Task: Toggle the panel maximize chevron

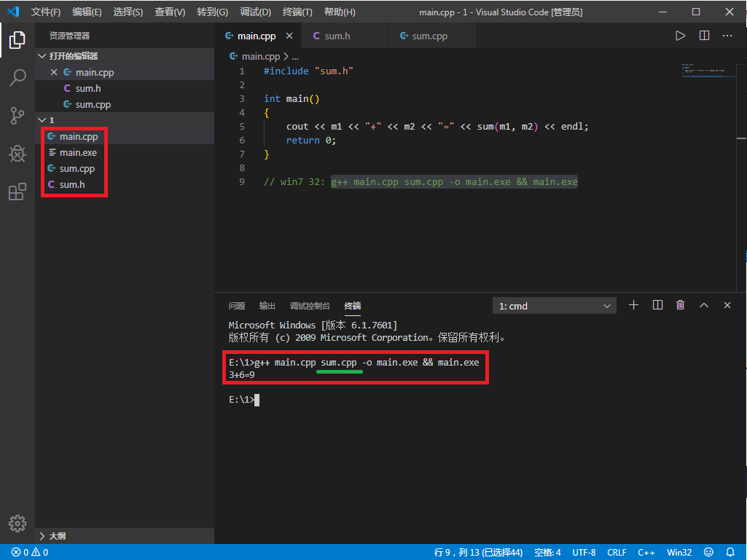Action: (703, 305)
